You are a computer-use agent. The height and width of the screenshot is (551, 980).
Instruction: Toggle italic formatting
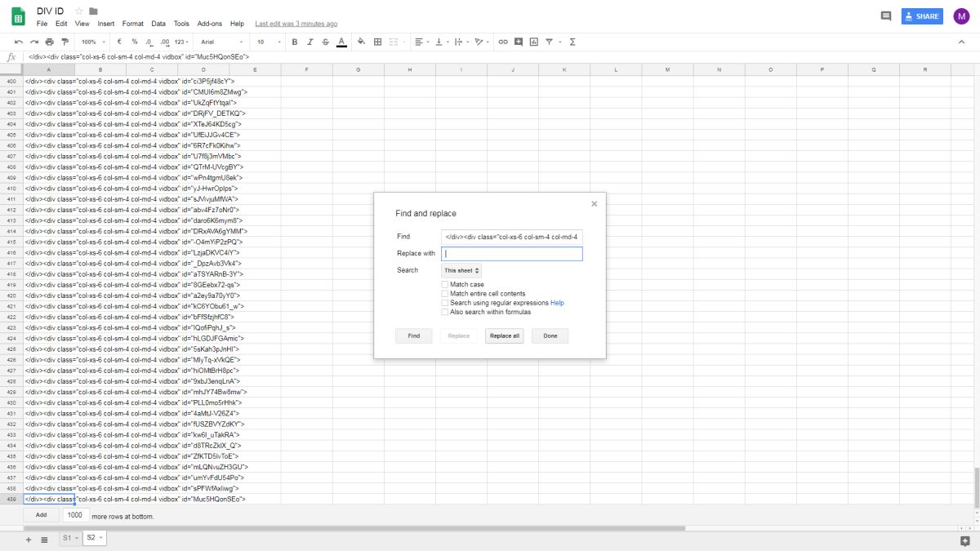point(310,42)
